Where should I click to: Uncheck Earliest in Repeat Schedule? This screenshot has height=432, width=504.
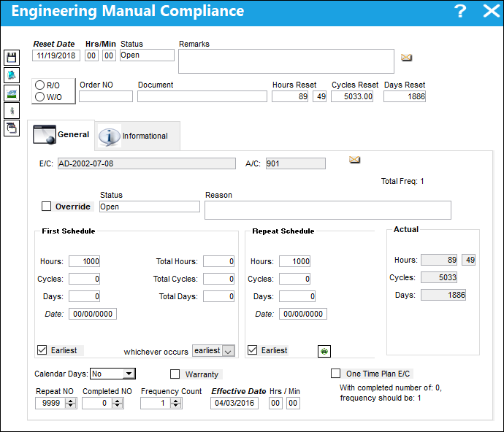click(252, 350)
